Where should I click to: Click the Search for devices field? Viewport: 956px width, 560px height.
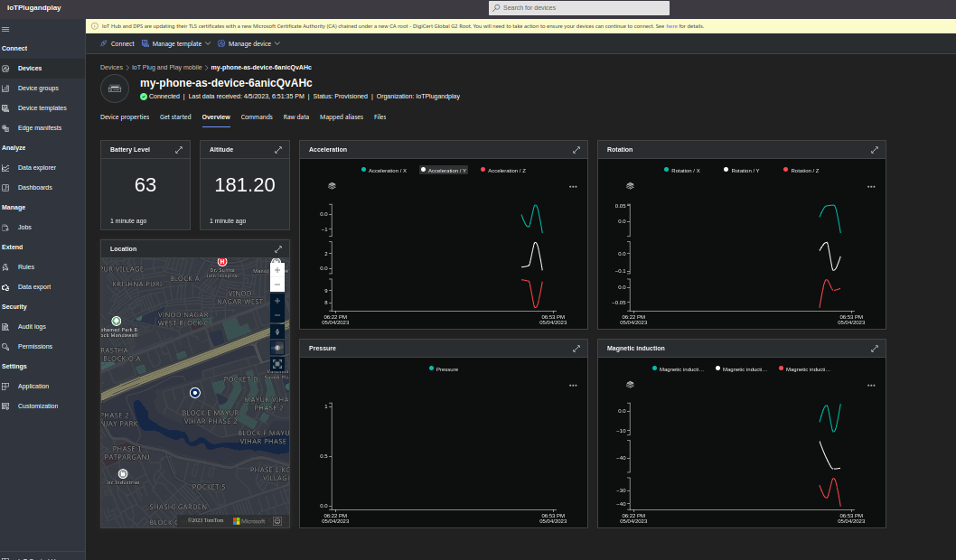(x=579, y=8)
